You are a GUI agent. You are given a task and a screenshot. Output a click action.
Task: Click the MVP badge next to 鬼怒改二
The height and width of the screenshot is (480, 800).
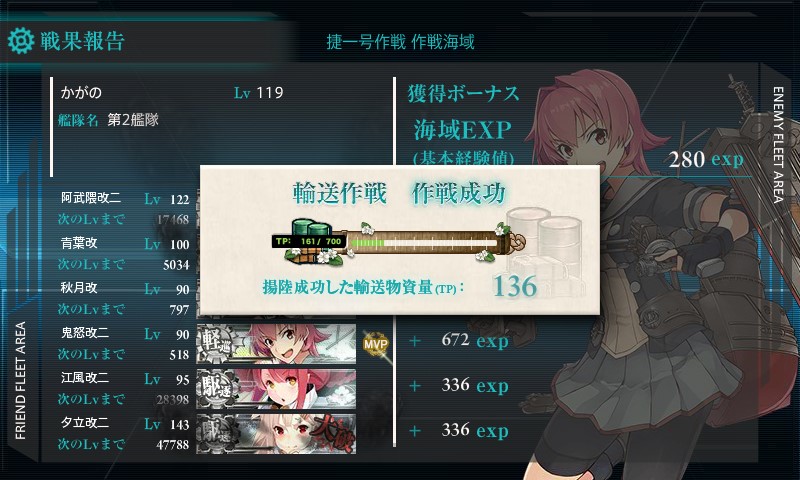[376, 344]
